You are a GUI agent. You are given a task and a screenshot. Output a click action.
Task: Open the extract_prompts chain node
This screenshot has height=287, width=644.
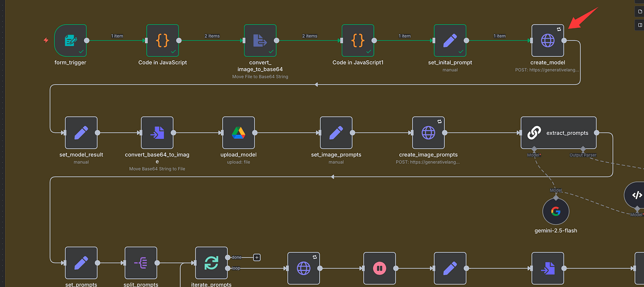pyautogui.click(x=558, y=132)
